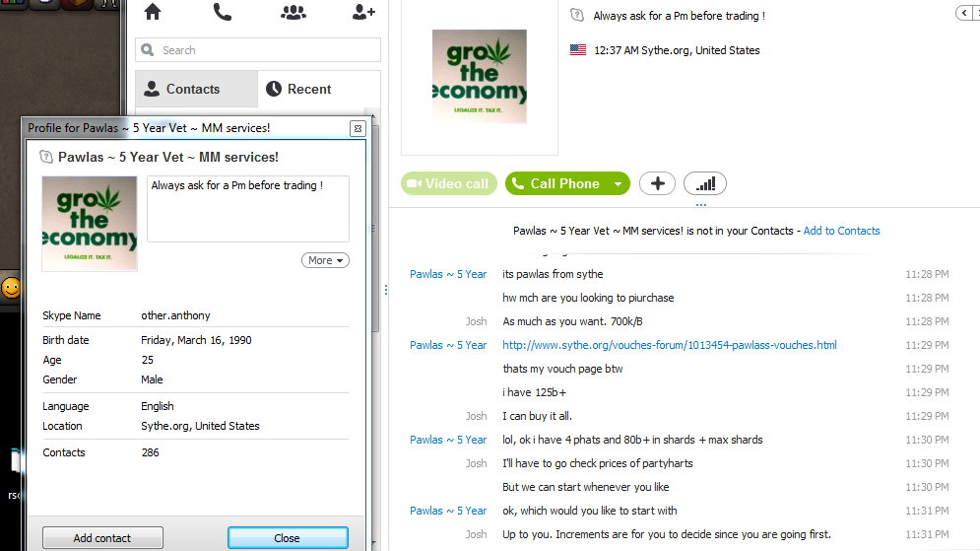980x551 pixels.
Task: Click the call phones handset icon
Action: tap(223, 12)
